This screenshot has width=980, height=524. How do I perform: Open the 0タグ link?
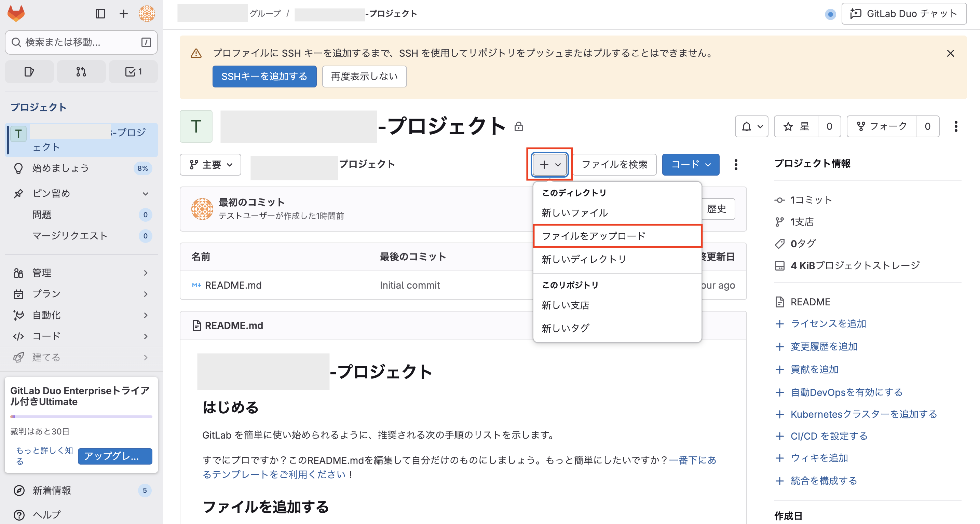[795, 243]
